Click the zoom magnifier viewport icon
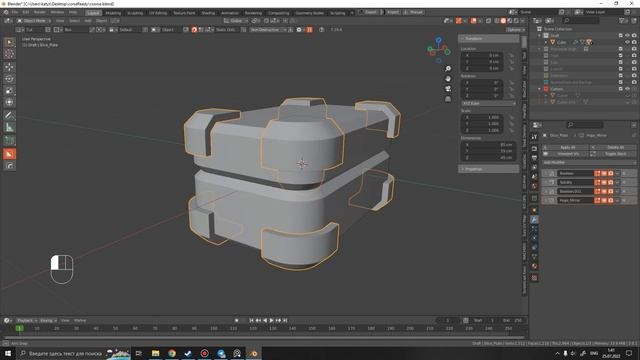The image size is (640, 360). tap(448, 69)
